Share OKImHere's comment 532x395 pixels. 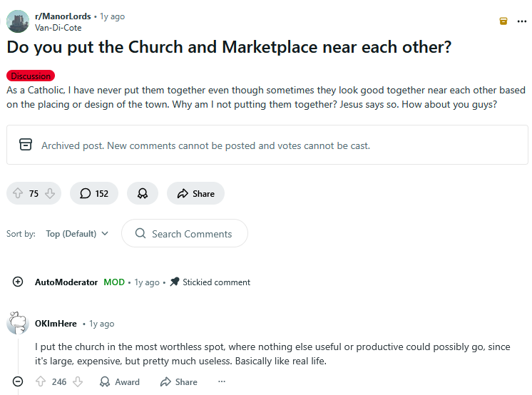[x=179, y=381]
